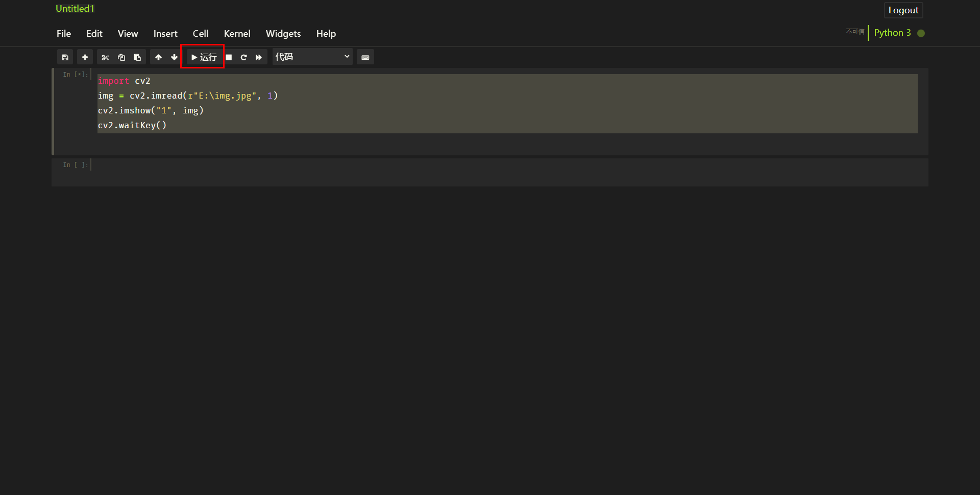Open the Widgets menu
The height and width of the screenshot is (495, 980).
coord(283,34)
